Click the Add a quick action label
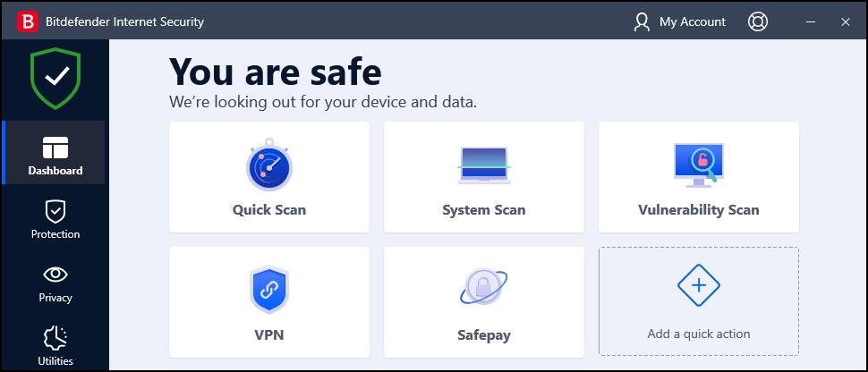868x372 pixels. tap(699, 334)
